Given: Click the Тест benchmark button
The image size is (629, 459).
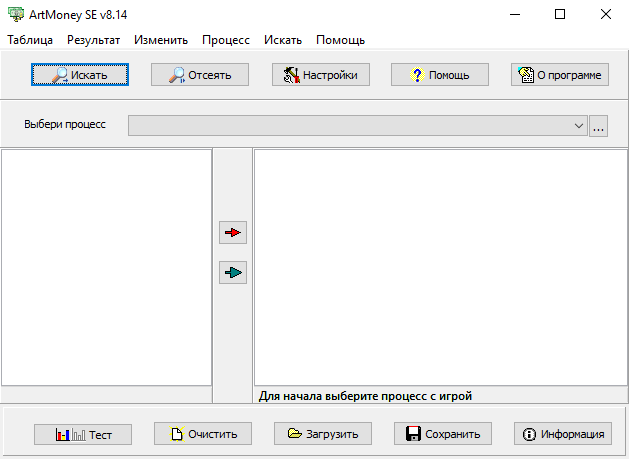Looking at the screenshot, I should (83, 435).
